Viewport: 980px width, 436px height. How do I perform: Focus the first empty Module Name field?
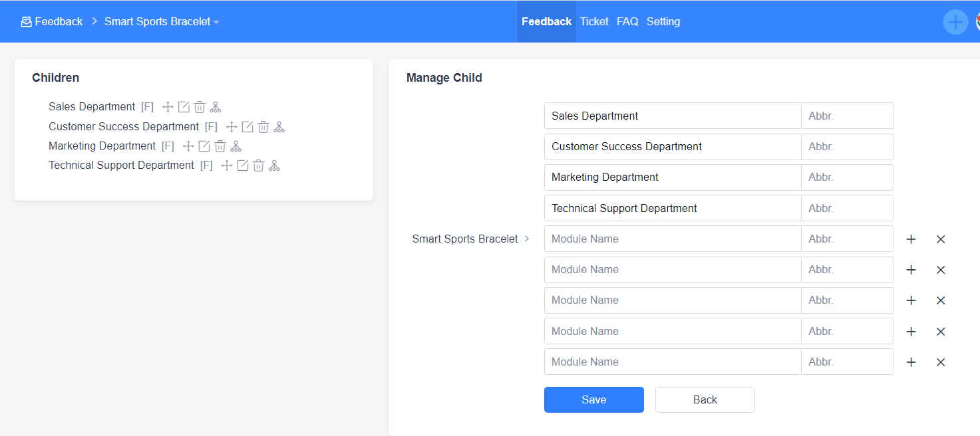click(672, 239)
